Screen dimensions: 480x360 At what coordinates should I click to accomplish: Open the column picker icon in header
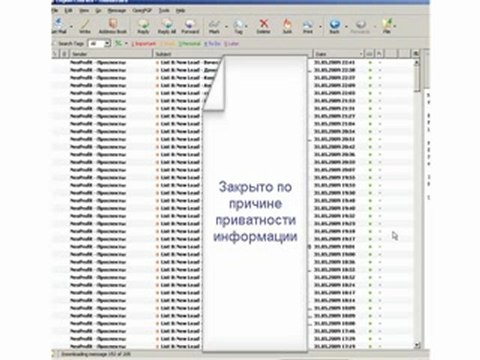[416, 54]
